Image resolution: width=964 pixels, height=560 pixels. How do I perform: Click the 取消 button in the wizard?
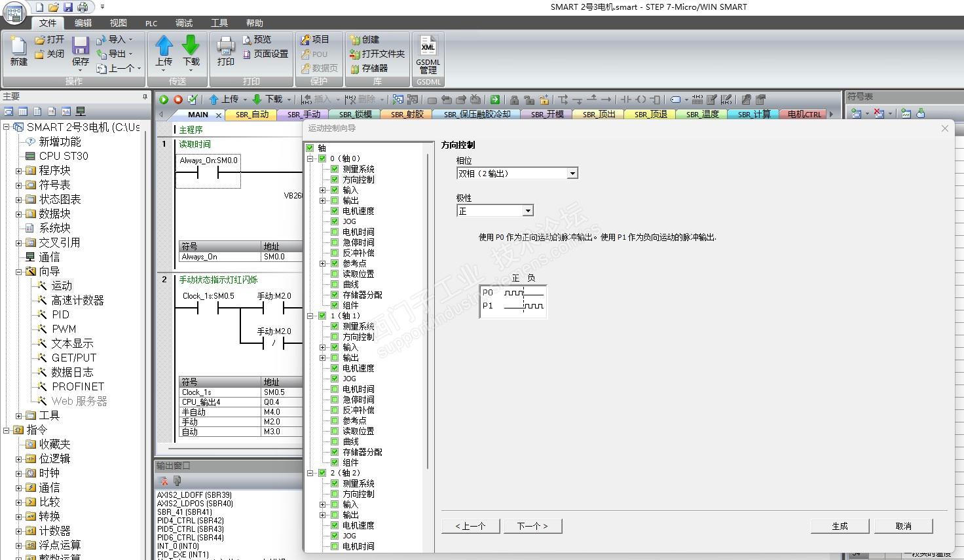903,526
